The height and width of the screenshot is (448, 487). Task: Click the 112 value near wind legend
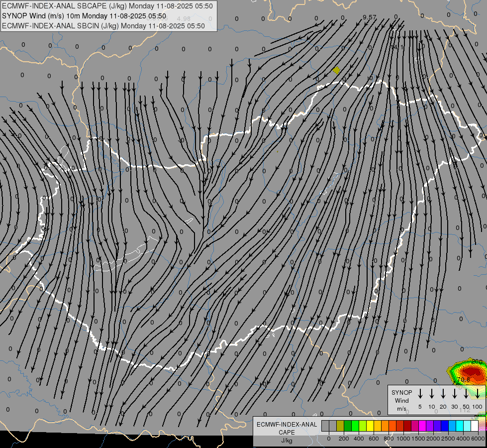point(465,410)
